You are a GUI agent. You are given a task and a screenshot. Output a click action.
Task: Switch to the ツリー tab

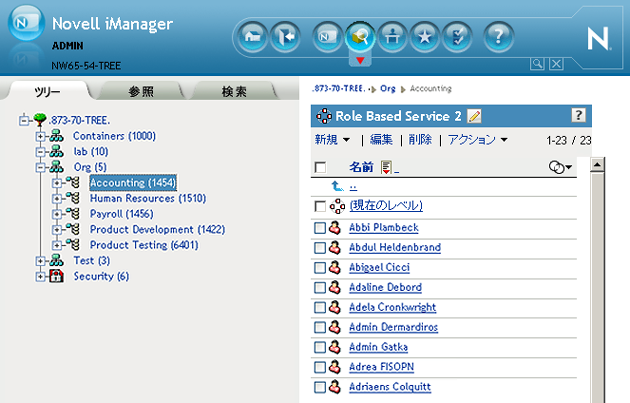pos(47,92)
